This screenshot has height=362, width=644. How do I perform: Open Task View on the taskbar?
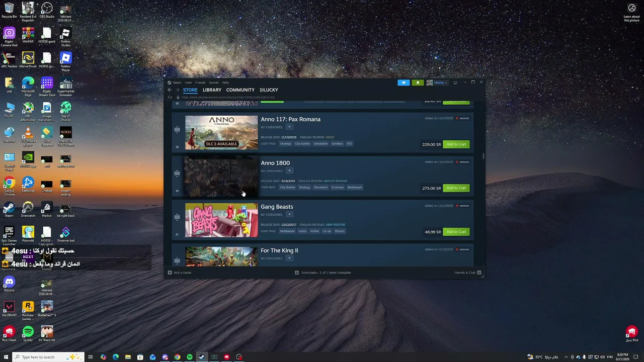(91, 357)
